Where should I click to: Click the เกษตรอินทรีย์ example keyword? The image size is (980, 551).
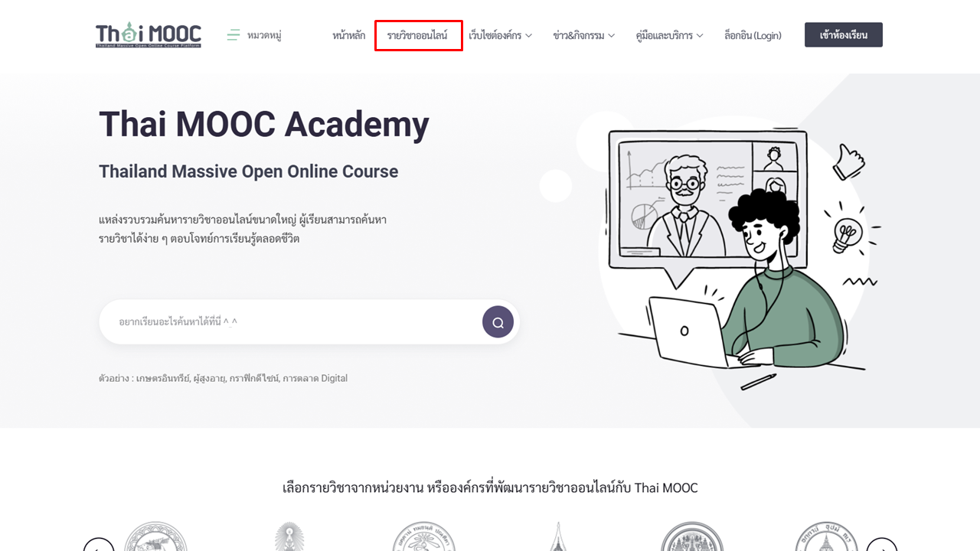click(162, 378)
